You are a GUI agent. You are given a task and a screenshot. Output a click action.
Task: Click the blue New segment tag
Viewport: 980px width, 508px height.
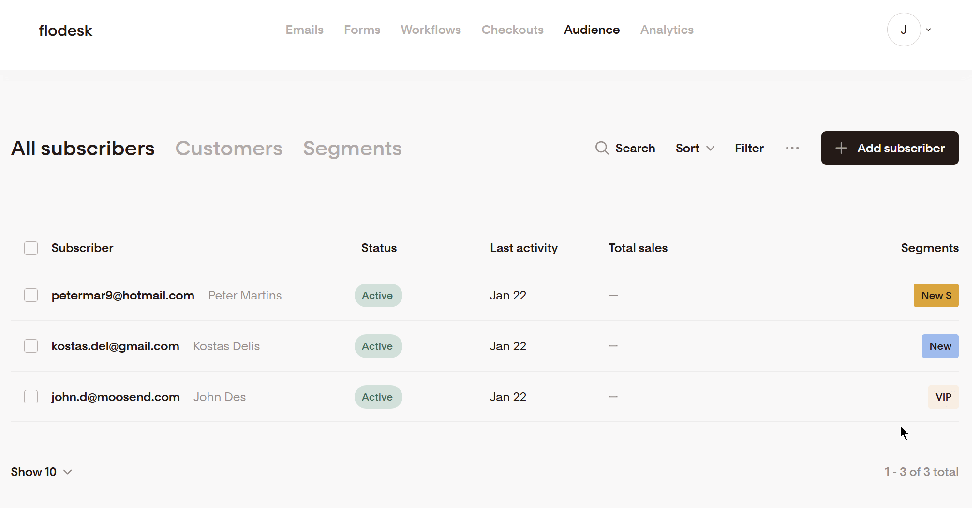939,346
